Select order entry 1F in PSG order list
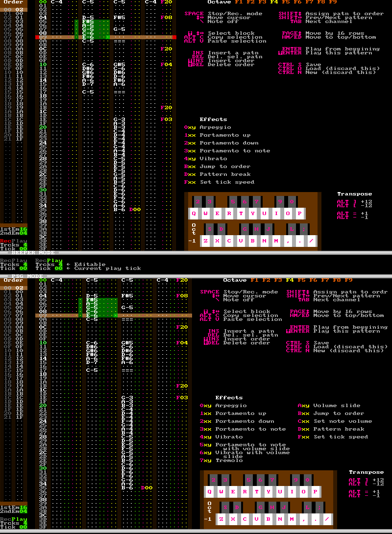Viewport: 392px width, 534px height. click(19, 417)
